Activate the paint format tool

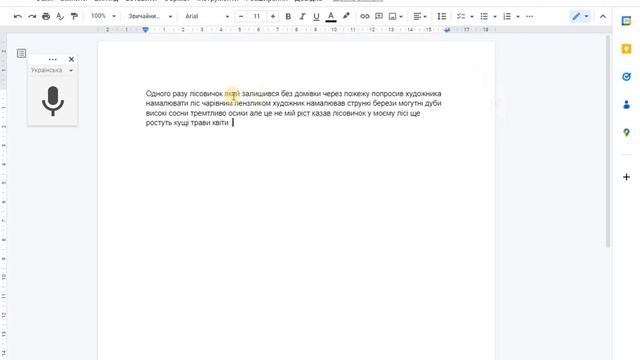(74, 16)
